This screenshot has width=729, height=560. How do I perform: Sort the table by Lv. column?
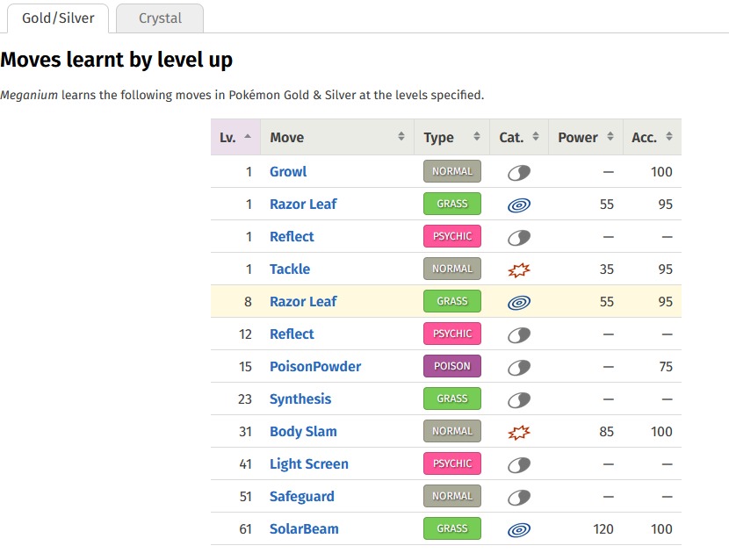(235, 138)
